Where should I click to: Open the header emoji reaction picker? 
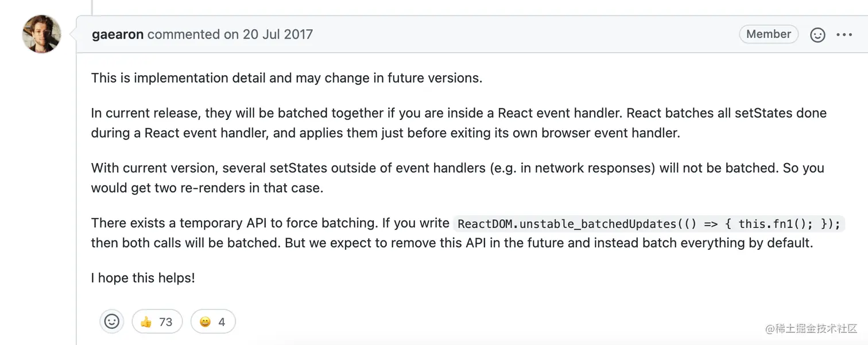817,35
